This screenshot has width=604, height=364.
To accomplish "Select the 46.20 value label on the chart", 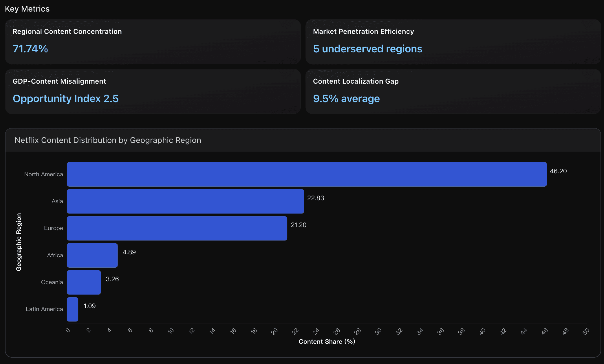I will pyautogui.click(x=558, y=171).
